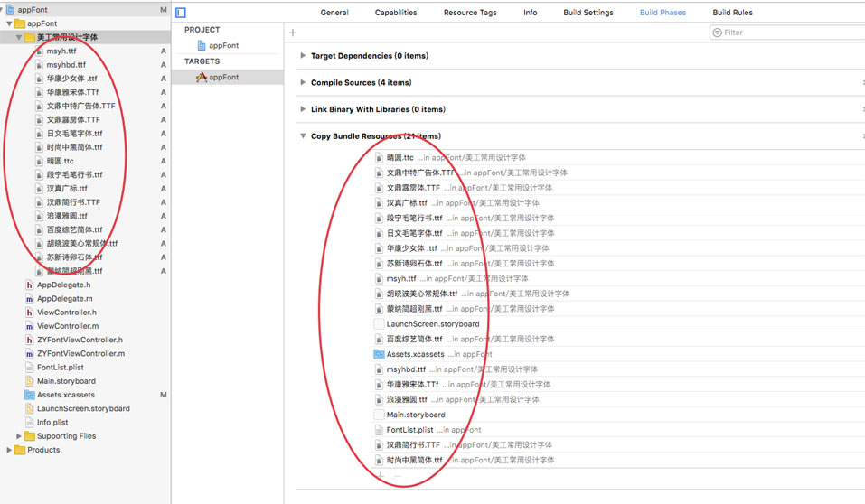The width and height of the screenshot is (865, 504).
Task: Select LaunchScreen.storyboard in Copy Bundle Resources list
Action: (x=433, y=324)
